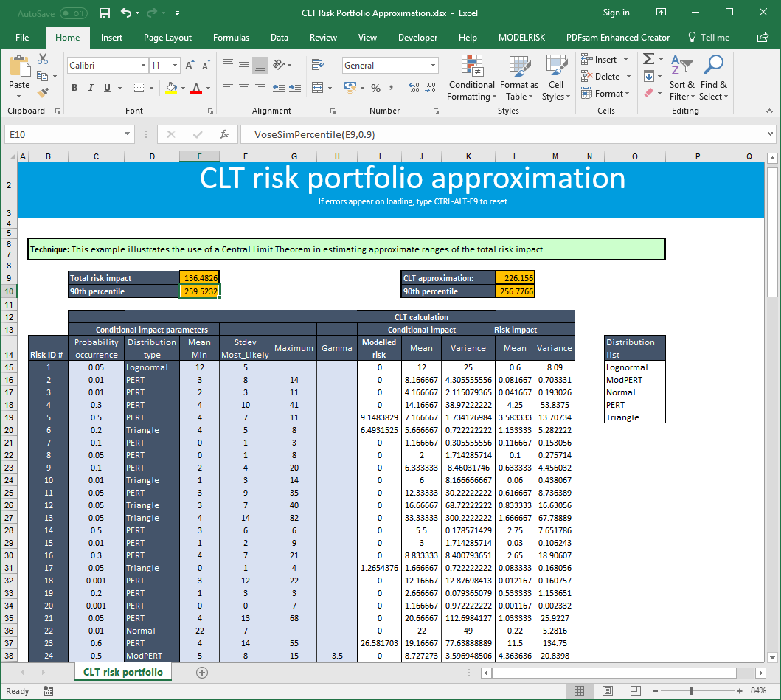Save the workbook via Quick Access toolbar

(104, 13)
